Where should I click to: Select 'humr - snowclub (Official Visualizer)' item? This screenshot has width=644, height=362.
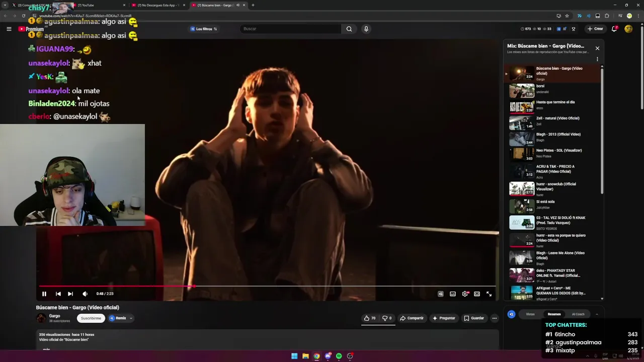click(552, 189)
